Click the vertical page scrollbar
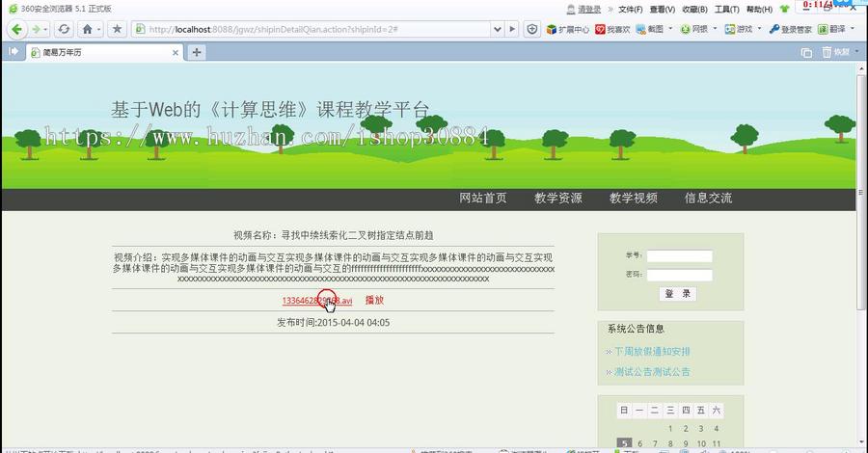Viewport: 868px width, 453px height. (861, 191)
